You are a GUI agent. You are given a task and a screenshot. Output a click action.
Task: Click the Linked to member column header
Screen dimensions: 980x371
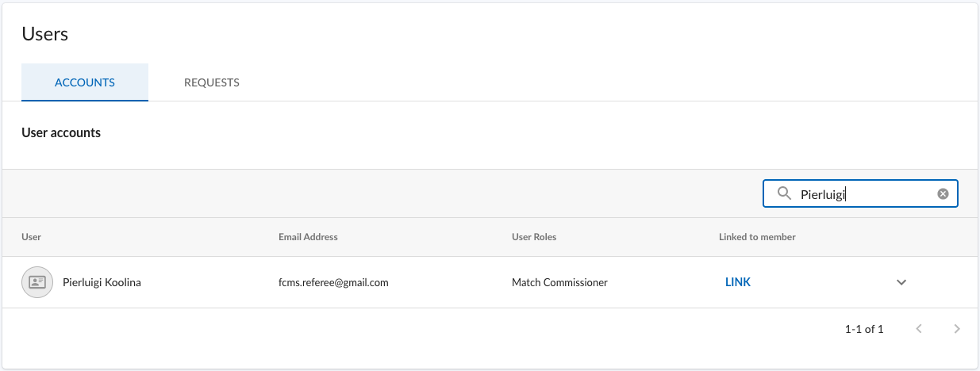click(757, 237)
